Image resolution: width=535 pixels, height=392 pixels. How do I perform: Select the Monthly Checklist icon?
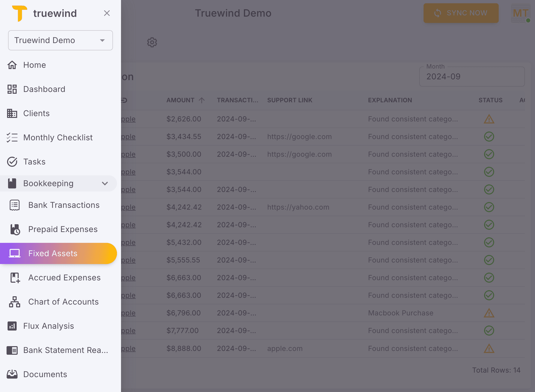coord(12,137)
